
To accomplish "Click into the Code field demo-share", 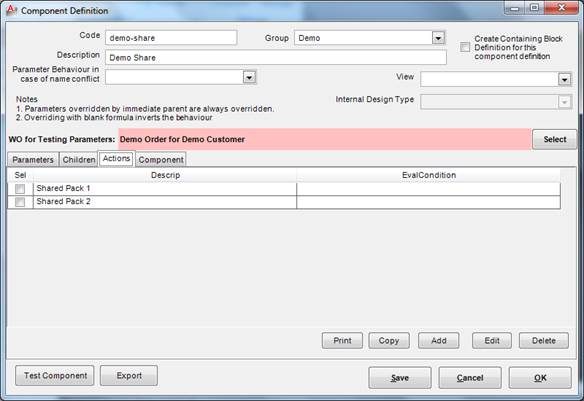I will coord(171,38).
